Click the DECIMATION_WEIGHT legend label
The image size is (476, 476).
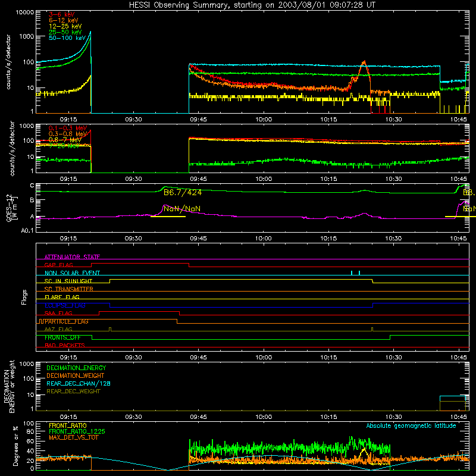pos(76,376)
